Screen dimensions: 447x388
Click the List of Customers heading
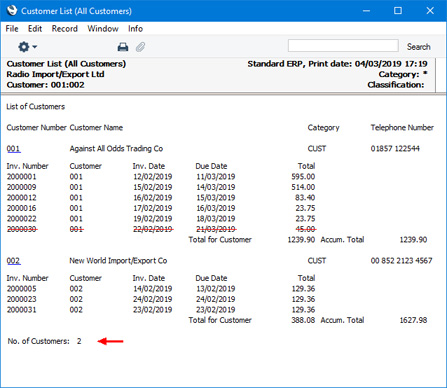[x=36, y=107]
